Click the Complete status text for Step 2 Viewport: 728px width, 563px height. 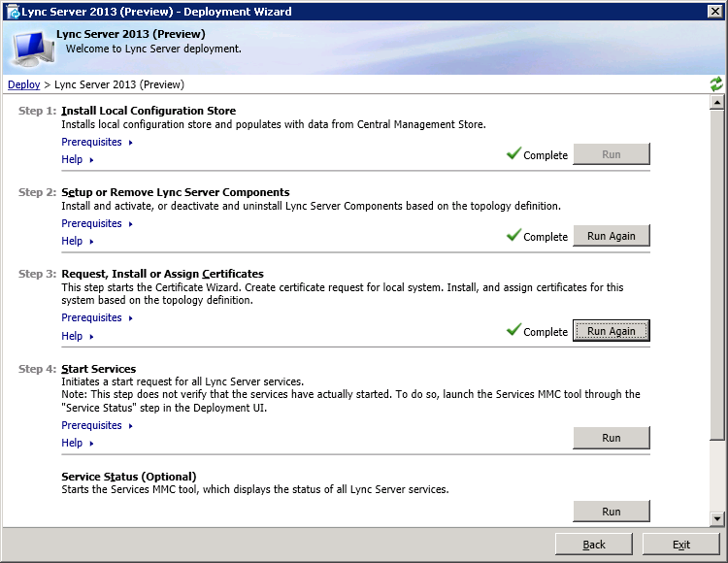click(546, 237)
